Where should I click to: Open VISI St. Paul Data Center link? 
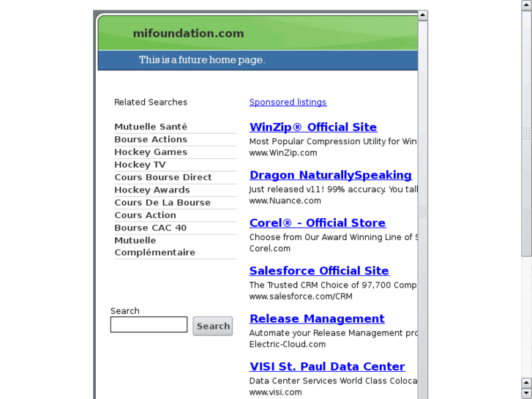[327, 366]
